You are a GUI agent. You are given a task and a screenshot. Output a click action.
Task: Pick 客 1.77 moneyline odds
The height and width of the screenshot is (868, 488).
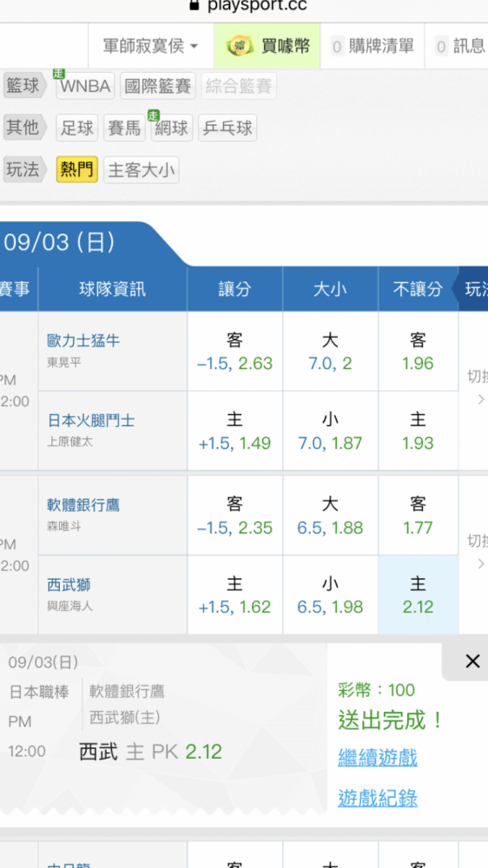[419, 516]
